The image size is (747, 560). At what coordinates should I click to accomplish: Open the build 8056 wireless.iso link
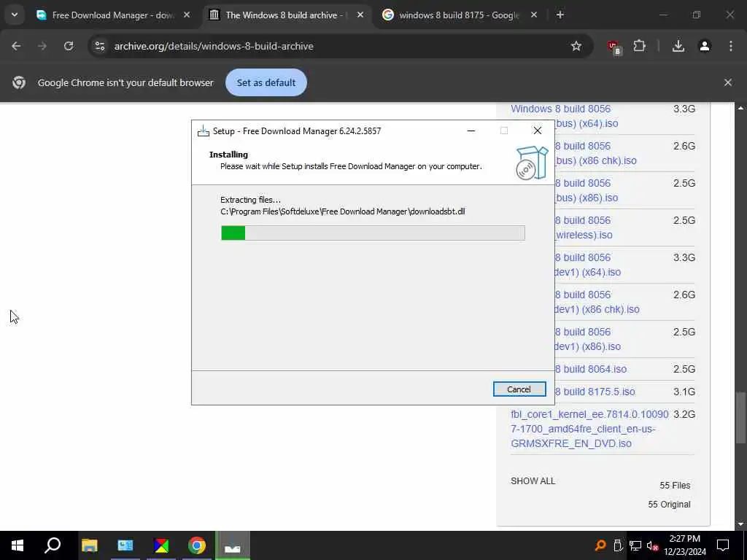(584, 227)
